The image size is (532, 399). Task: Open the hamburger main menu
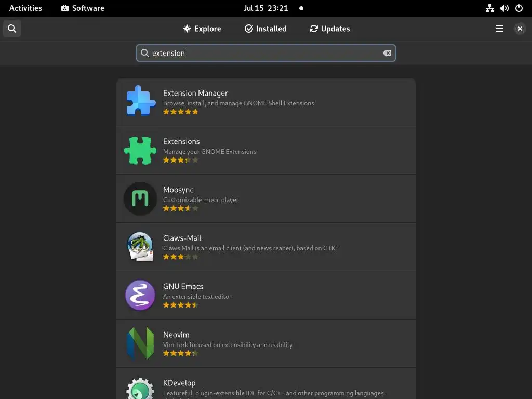tap(499, 29)
